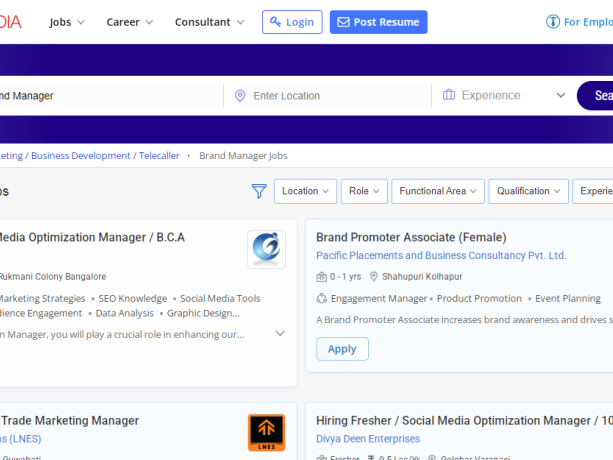Click the Shahupuri Kolhapur location text

point(422,277)
